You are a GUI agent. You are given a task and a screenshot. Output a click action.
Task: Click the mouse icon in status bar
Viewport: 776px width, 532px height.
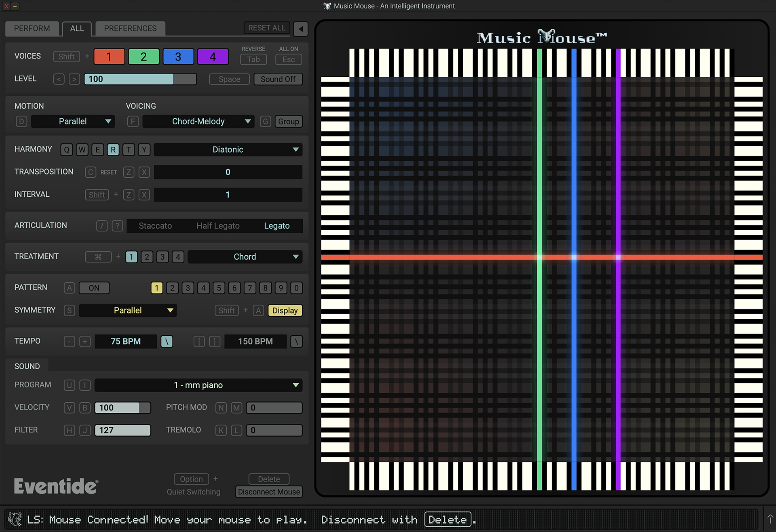[15, 519]
